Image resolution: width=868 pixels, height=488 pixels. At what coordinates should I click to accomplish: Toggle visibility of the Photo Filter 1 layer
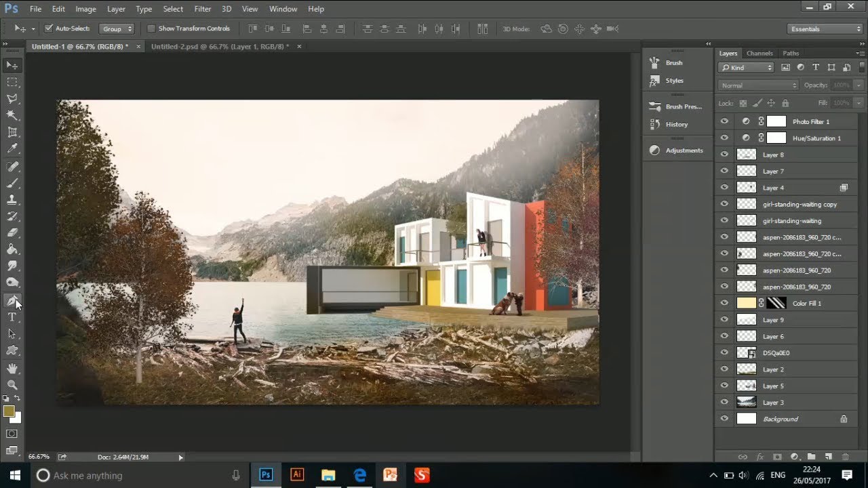724,121
